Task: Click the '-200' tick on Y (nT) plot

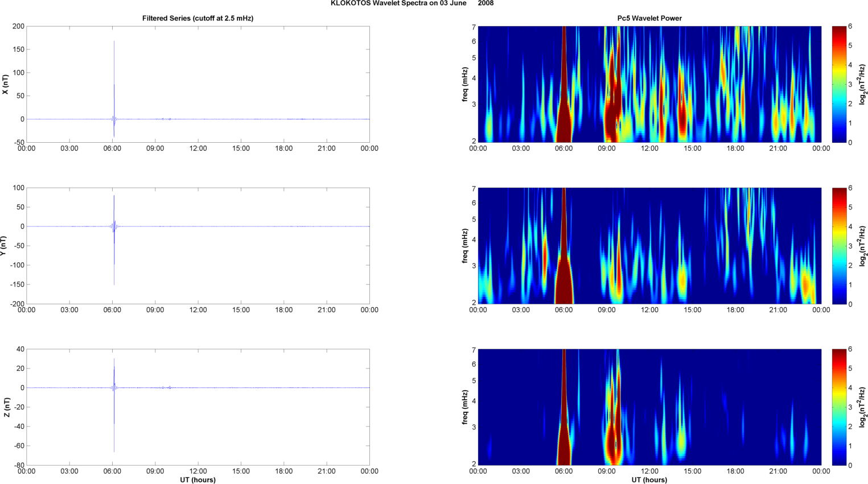Action: (x=17, y=304)
